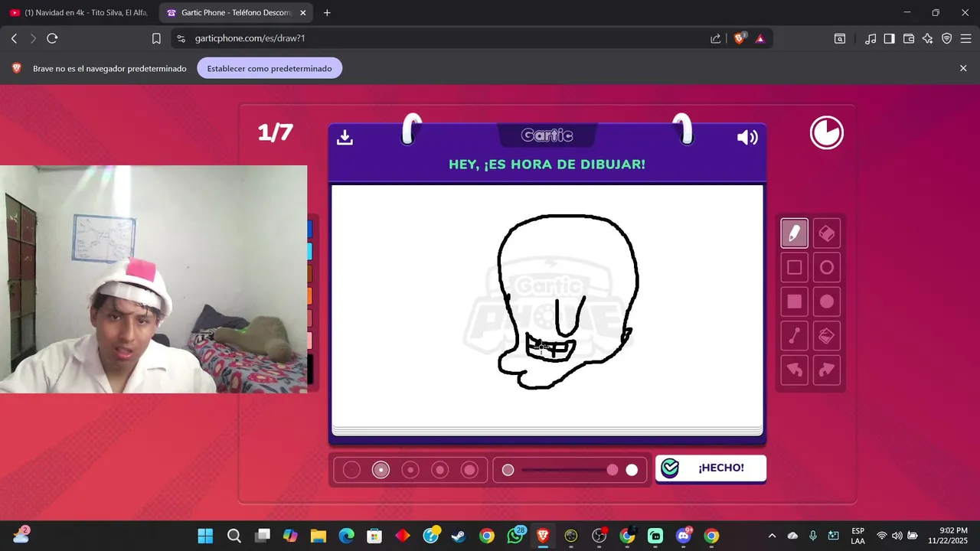
Task: Click the minimum opacity dot on slider
Action: click(508, 470)
